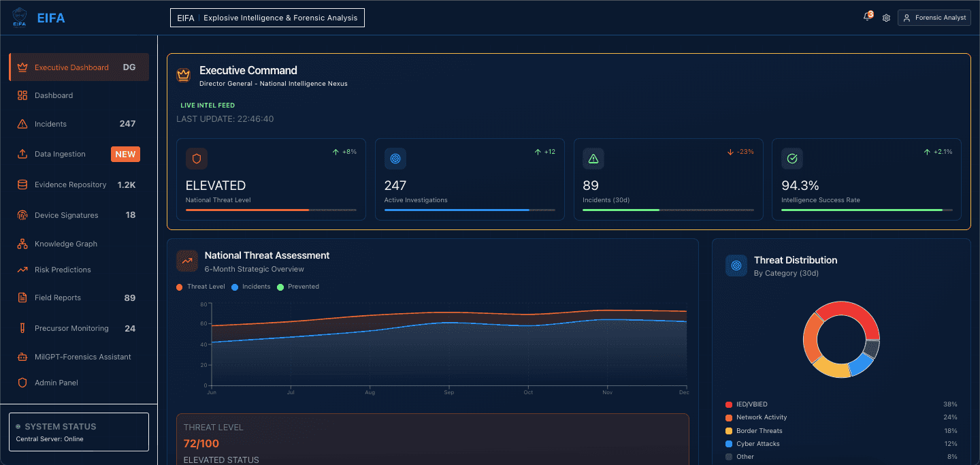The width and height of the screenshot is (980, 465).
Task: Click the warning icon on Incidents (30d) card
Action: (593, 159)
